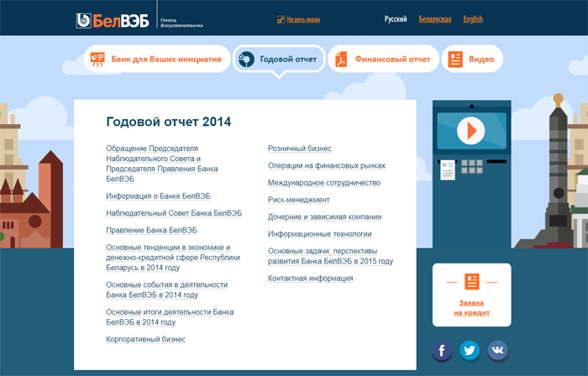Image resolution: width=588 pixels, height=376 pixels.
Task: Click the fullscreen icon near На весь экран
Action: point(281,19)
